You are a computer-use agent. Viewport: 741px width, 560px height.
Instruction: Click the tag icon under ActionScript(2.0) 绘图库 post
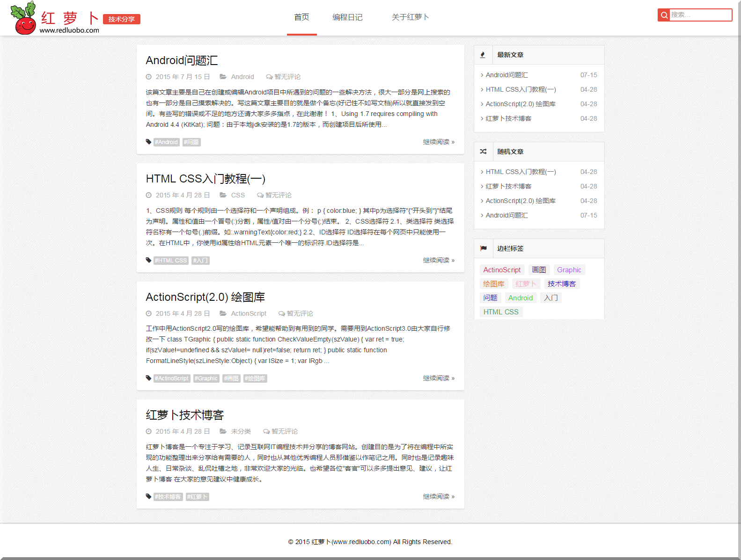(148, 378)
